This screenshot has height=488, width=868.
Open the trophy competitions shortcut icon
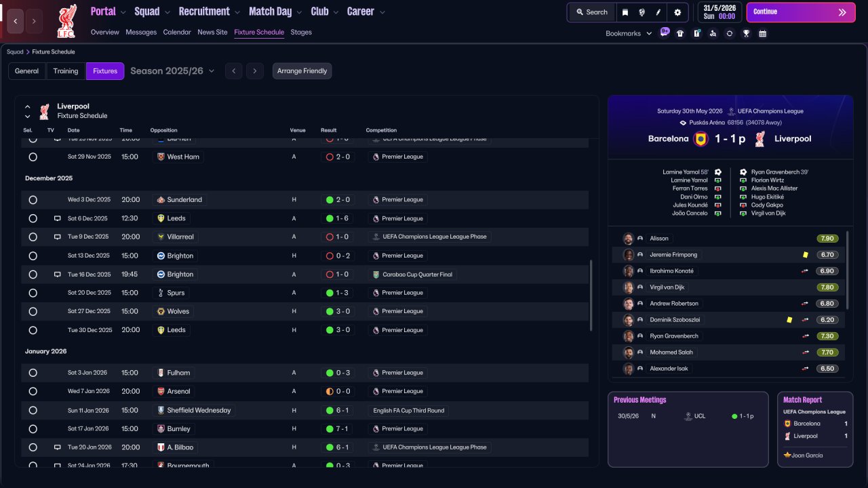(x=746, y=33)
